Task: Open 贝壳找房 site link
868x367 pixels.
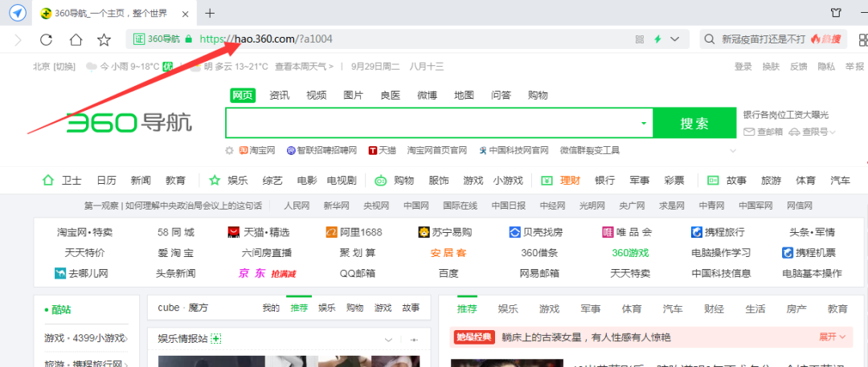Action: pyautogui.click(x=537, y=232)
